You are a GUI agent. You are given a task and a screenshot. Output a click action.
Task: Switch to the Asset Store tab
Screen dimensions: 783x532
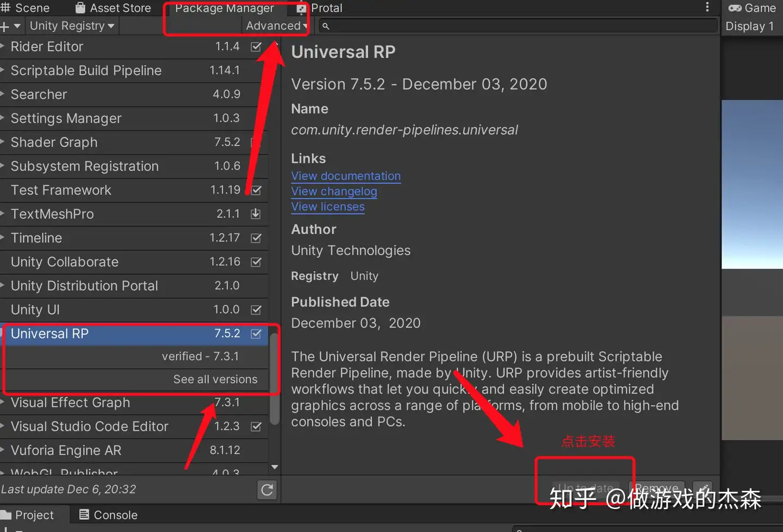tap(113, 8)
